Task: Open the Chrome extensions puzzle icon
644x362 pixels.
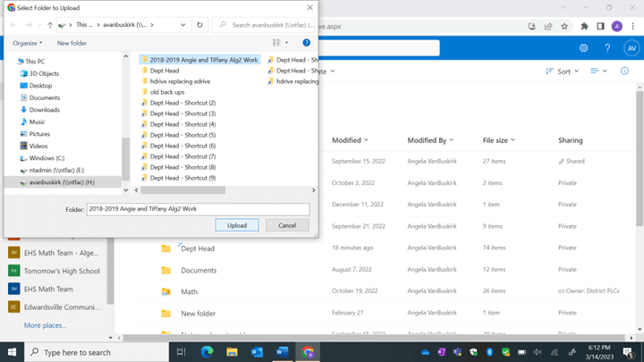Action: click(x=584, y=26)
